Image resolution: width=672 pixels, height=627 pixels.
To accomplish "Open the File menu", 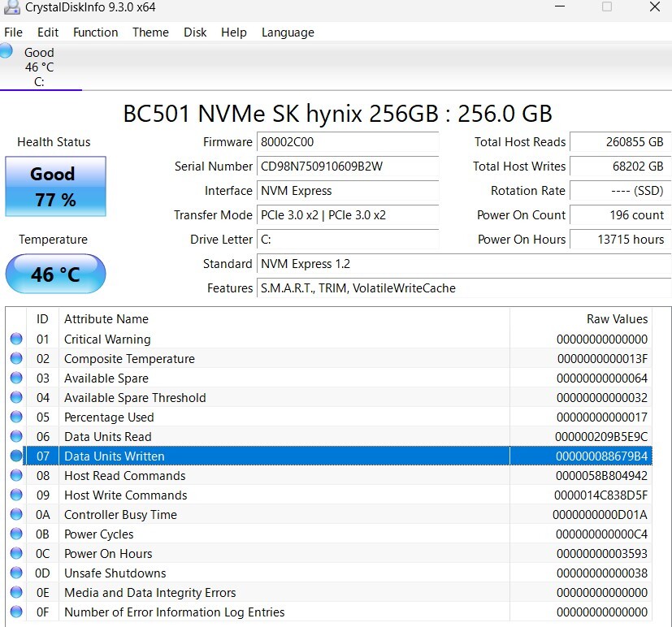I will point(13,32).
